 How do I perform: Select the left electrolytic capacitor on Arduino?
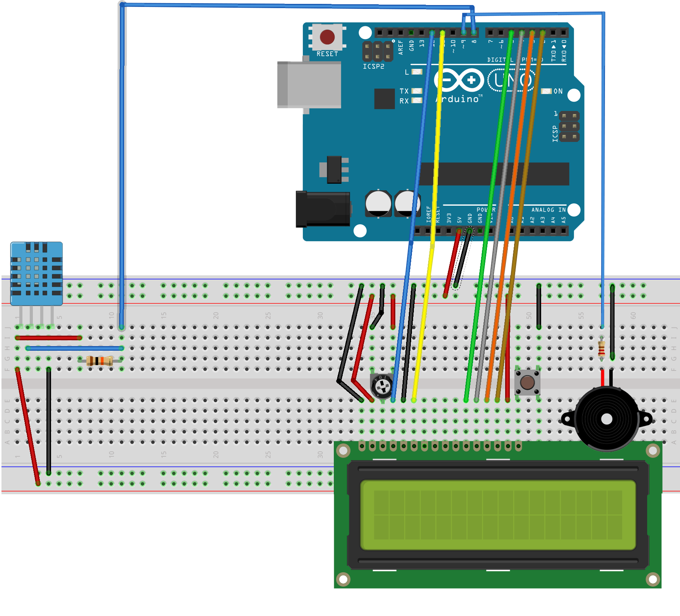click(378, 203)
